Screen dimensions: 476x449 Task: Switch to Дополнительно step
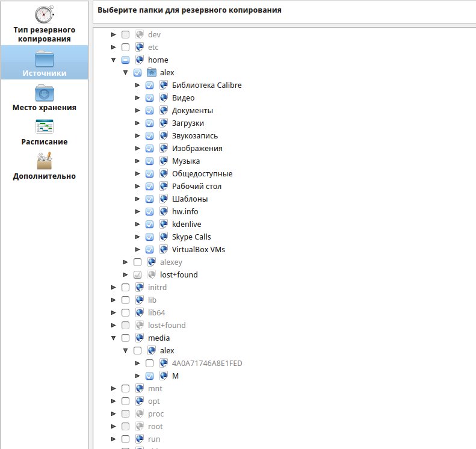(x=45, y=166)
